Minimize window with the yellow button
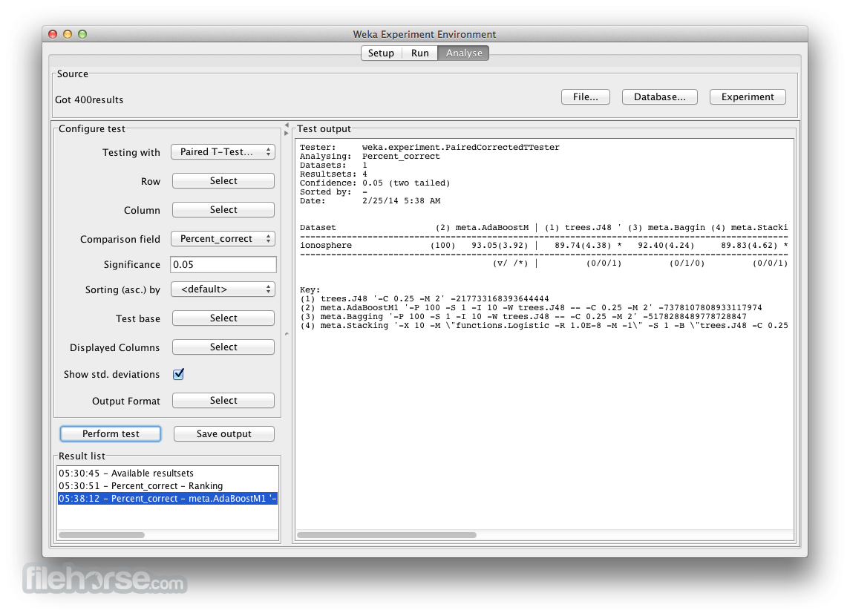Viewport: 850px width, 616px height. 68,34
